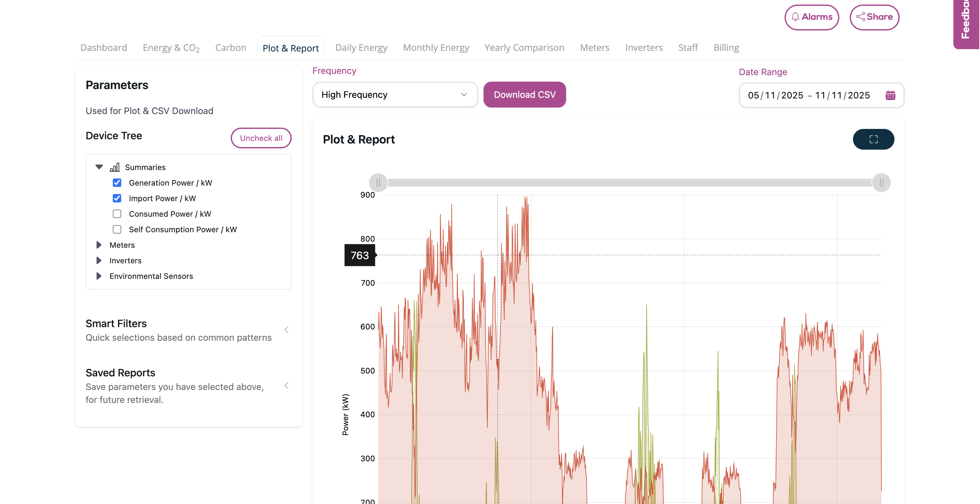Click the 900 y-axis tick label
Viewport: 980px width, 504px height.
click(367, 195)
